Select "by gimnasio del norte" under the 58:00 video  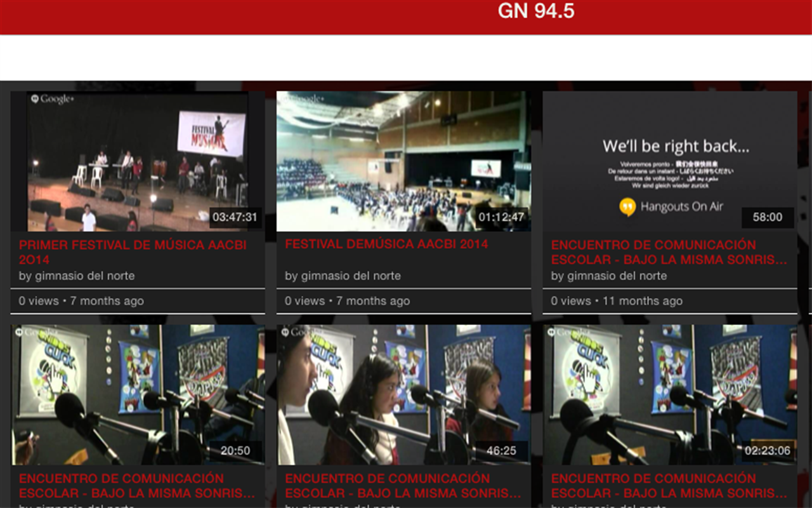609,276
